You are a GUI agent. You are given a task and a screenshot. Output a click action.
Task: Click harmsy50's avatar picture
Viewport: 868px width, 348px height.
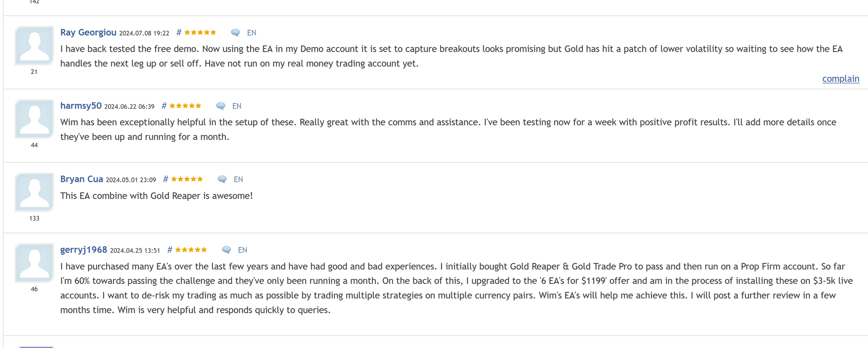(34, 119)
